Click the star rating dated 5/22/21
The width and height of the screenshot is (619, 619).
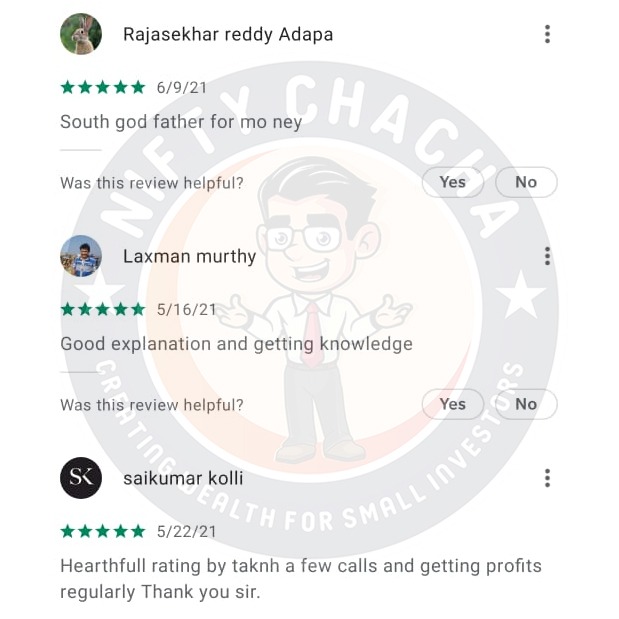coord(103,531)
